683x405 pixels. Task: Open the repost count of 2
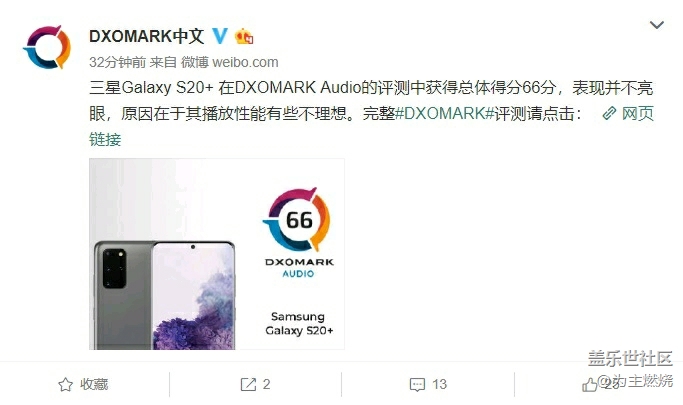point(266,384)
